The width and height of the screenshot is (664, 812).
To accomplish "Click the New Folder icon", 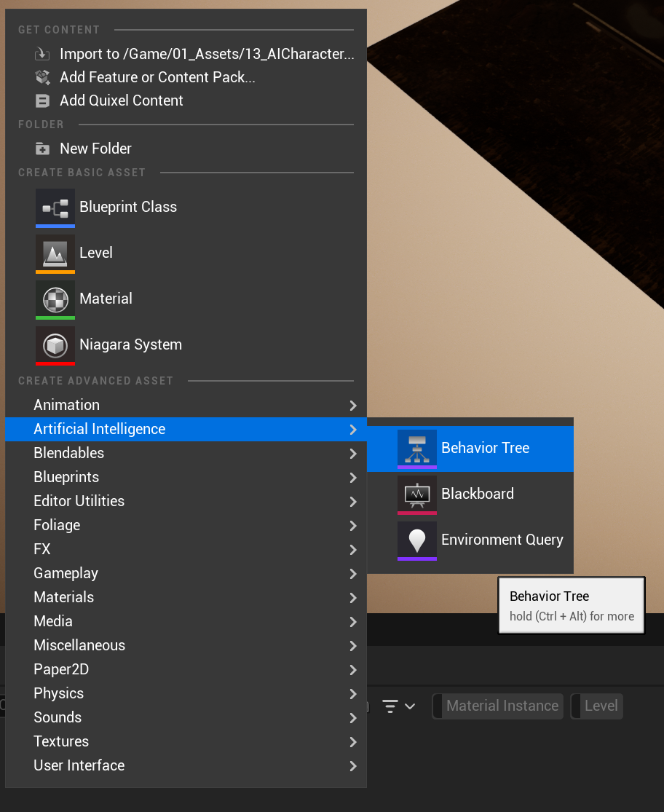I will pos(42,149).
